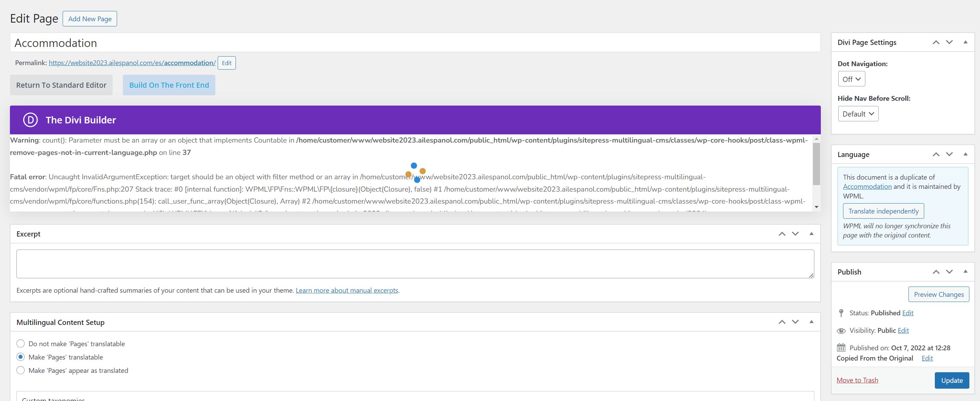Move Publish panel up
The width and height of the screenshot is (980, 401).
[936, 272]
